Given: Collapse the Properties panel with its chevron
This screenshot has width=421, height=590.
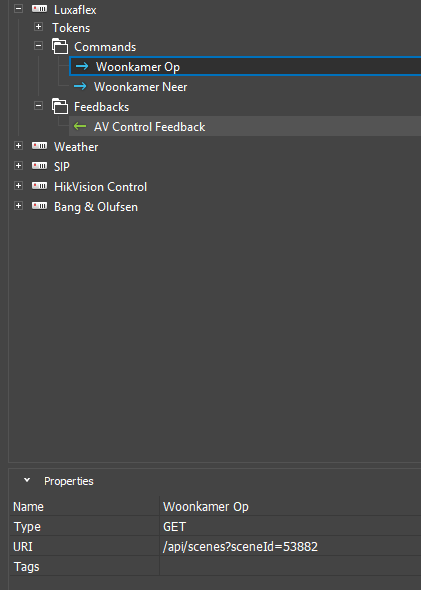Looking at the screenshot, I should coord(27,481).
